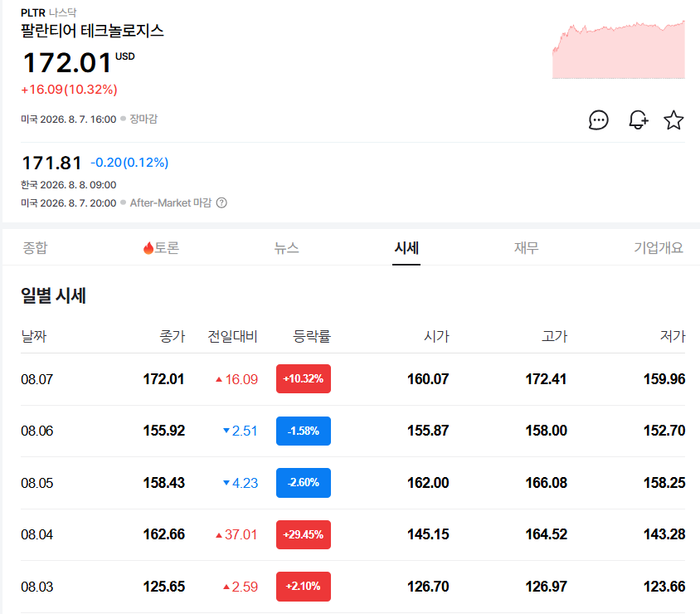Add a price alert with bell icon
Viewport: 700px width, 614px height.
coord(639,120)
